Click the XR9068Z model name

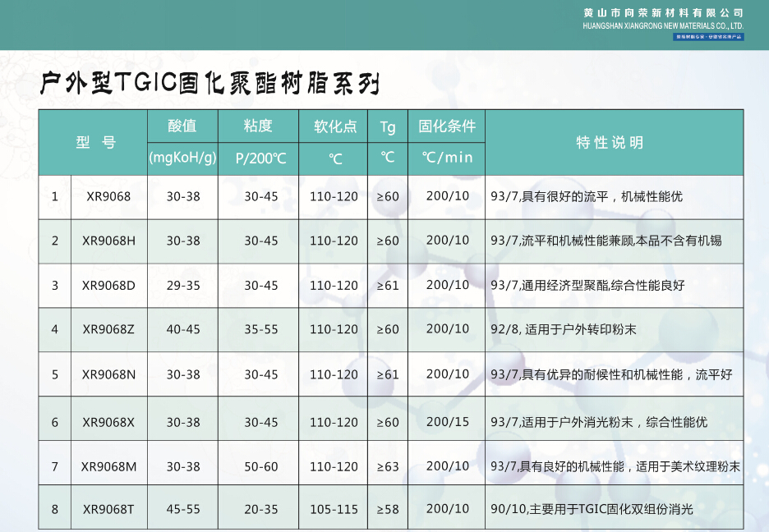[x=108, y=329]
